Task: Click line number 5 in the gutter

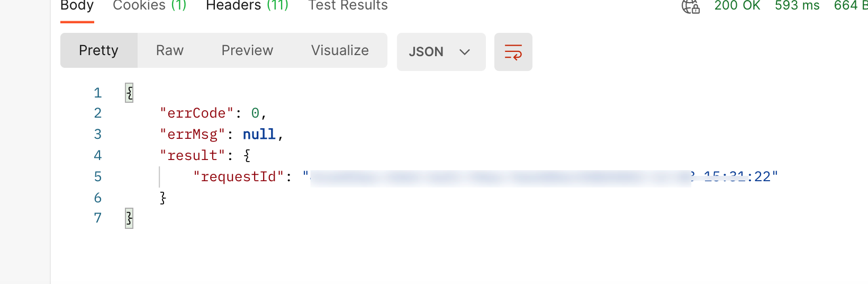Action: click(98, 176)
